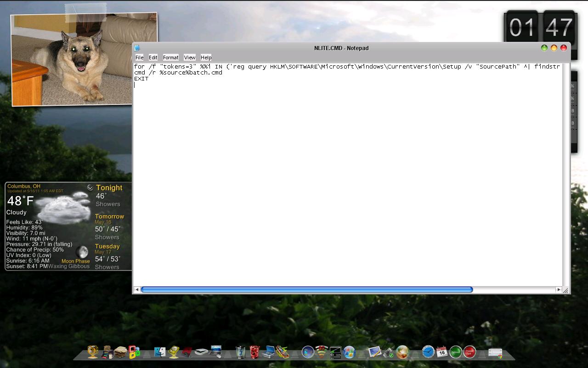This screenshot has width=588, height=368.
Task: Click the Moon Phase image in weather widget
Action: coord(82,252)
